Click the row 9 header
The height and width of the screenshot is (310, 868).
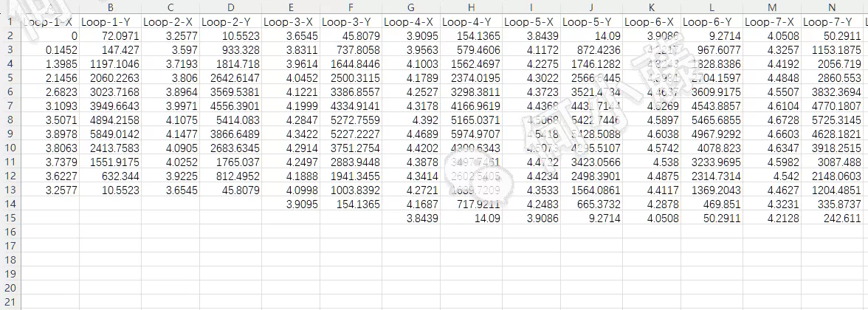point(10,134)
